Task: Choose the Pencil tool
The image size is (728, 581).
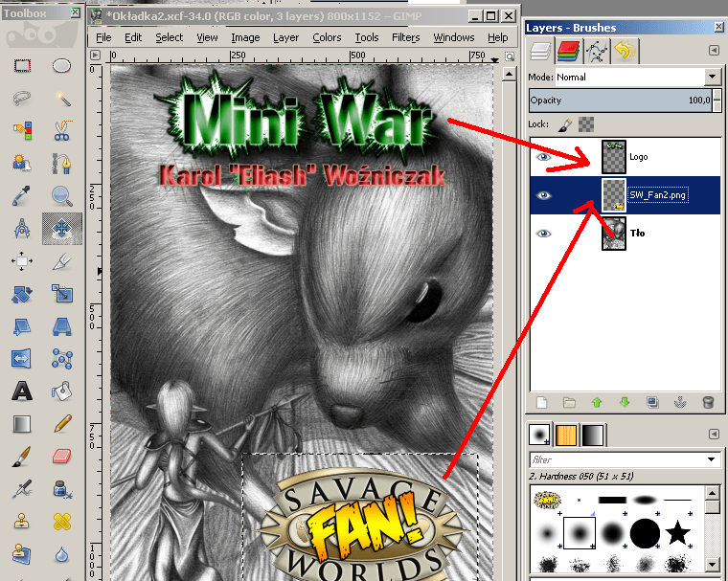Action: [62, 422]
